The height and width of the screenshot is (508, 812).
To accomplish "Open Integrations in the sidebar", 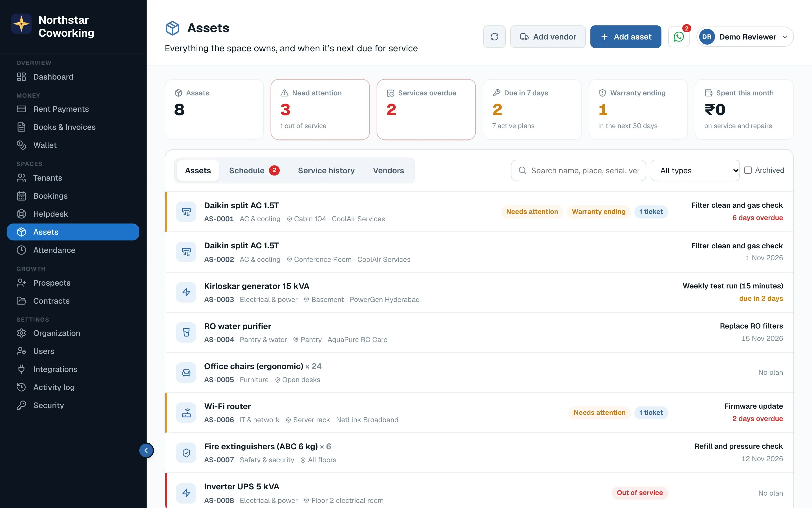I will pos(73,369).
